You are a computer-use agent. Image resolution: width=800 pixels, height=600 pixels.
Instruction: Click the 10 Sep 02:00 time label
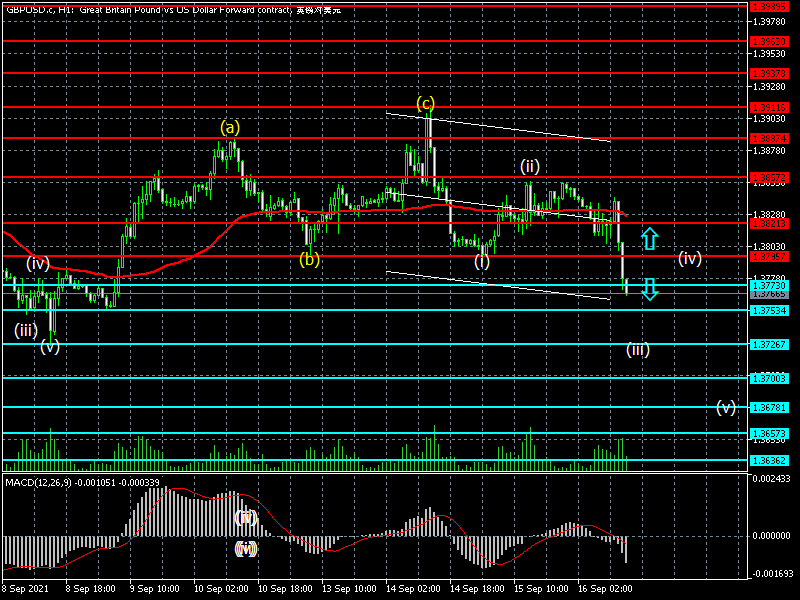[221, 588]
